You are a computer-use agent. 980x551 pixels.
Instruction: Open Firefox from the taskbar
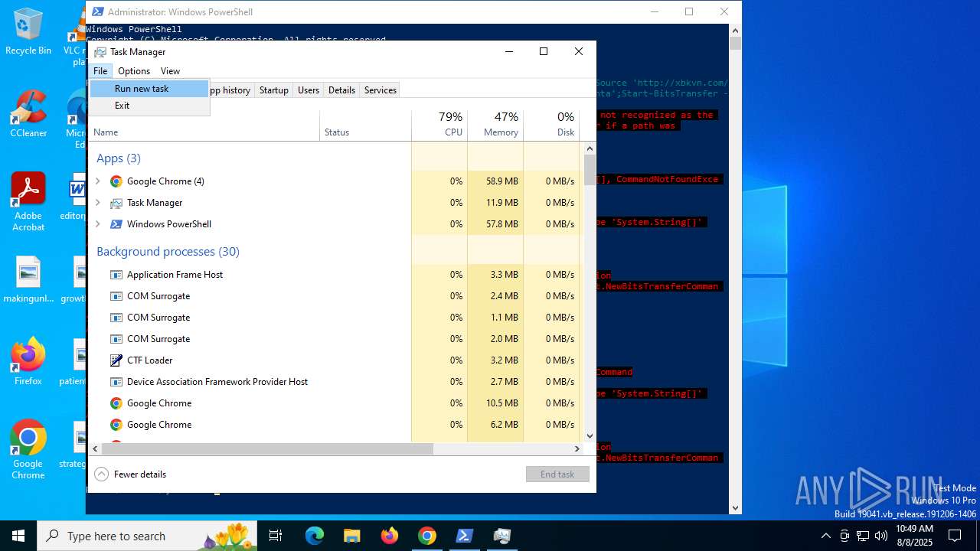point(390,536)
